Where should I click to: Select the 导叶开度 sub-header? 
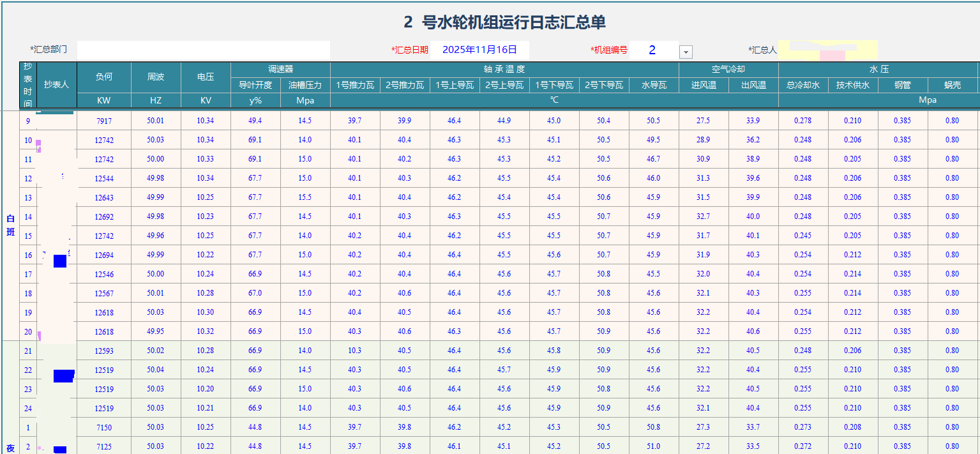(x=255, y=85)
